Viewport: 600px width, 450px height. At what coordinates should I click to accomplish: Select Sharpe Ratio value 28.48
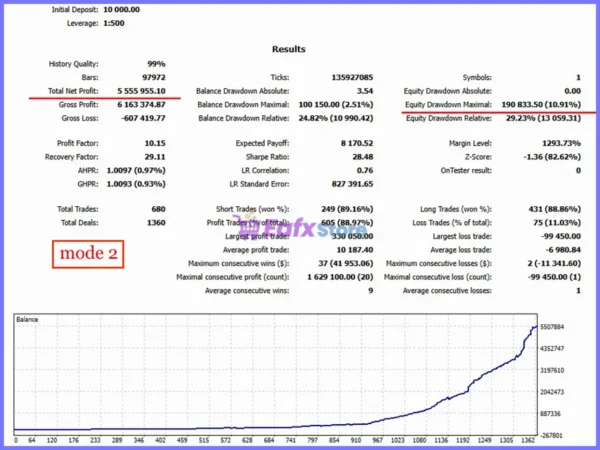[x=363, y=157]
